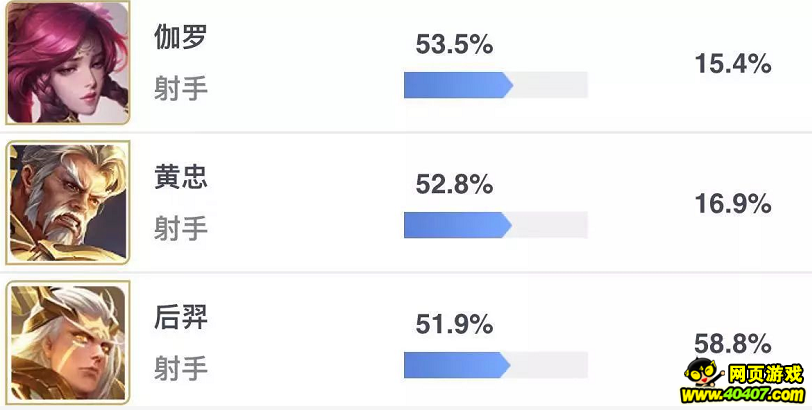Click the 52.8% win rate value
This screenshot has width=812, height=410.
point(454,185)
